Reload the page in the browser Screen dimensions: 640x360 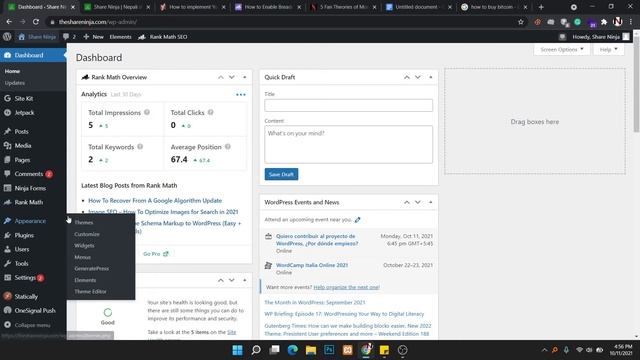36,22
